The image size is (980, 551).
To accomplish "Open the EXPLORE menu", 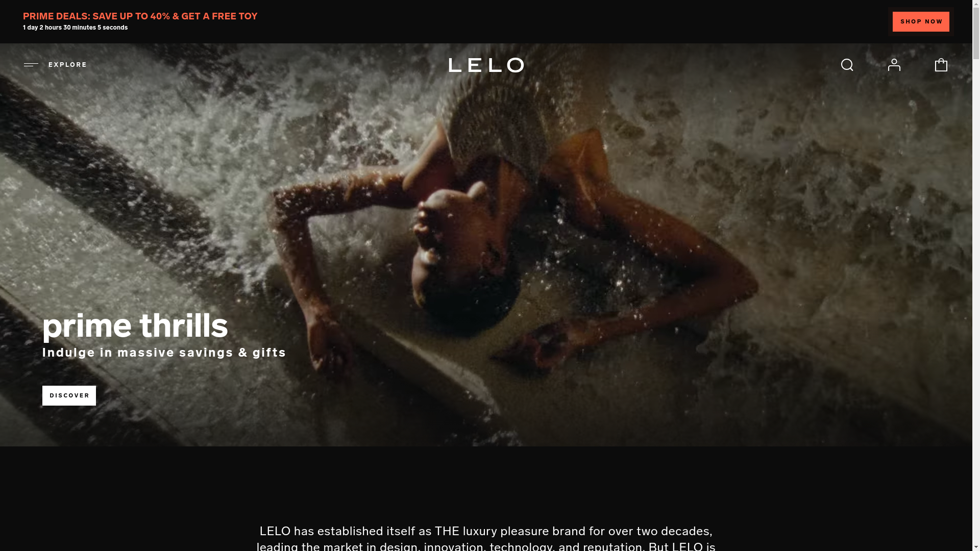I will tap(55, 65).
